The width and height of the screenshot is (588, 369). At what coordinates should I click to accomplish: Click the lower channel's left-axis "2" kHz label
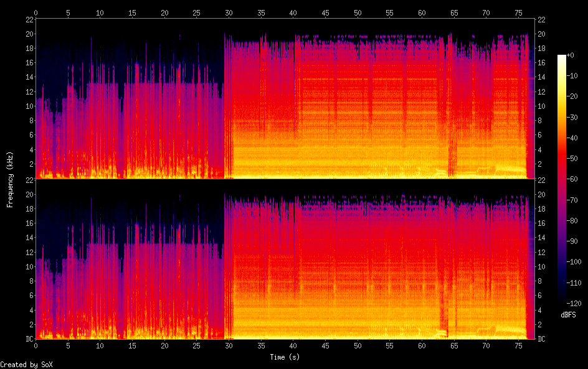point(32,324)
